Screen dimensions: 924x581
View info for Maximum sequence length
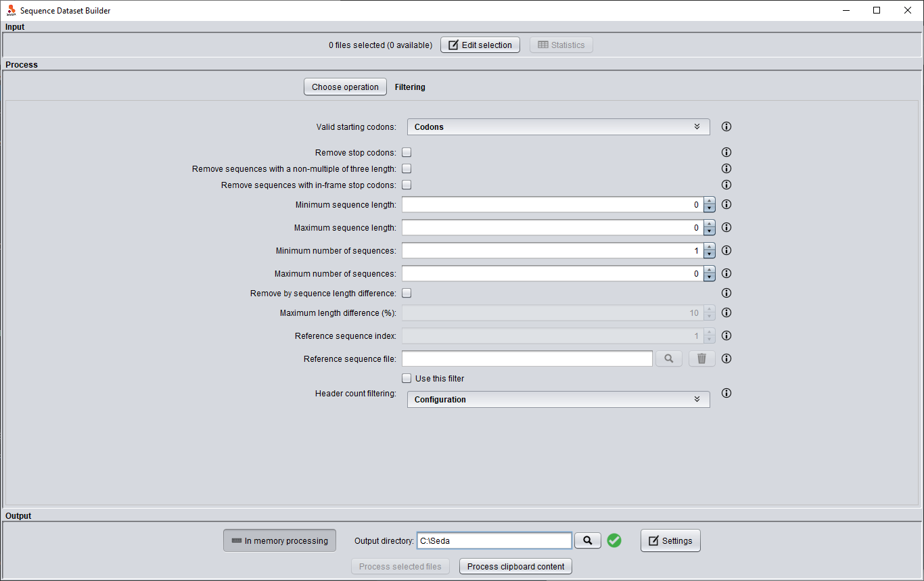tap(726, 227)
